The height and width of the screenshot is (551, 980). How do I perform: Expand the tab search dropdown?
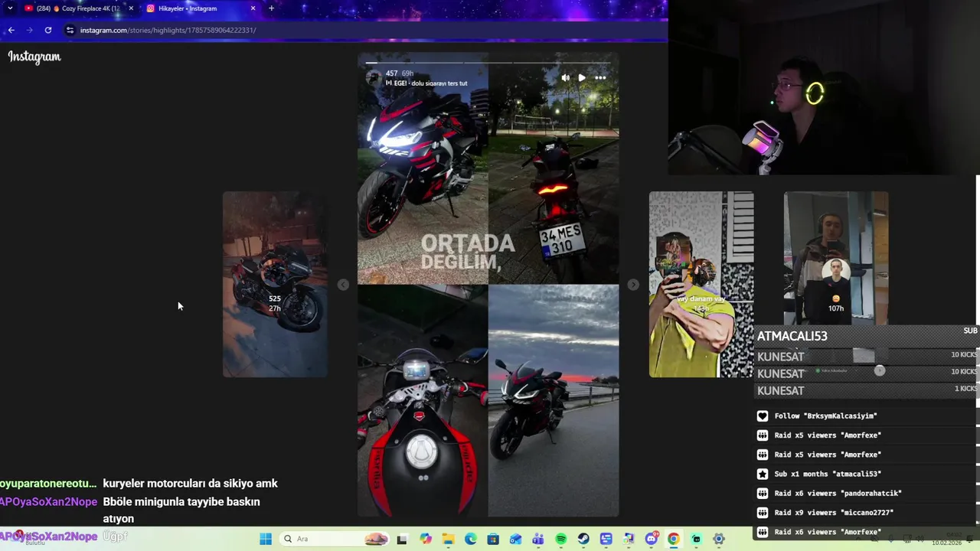pos(10,8)
